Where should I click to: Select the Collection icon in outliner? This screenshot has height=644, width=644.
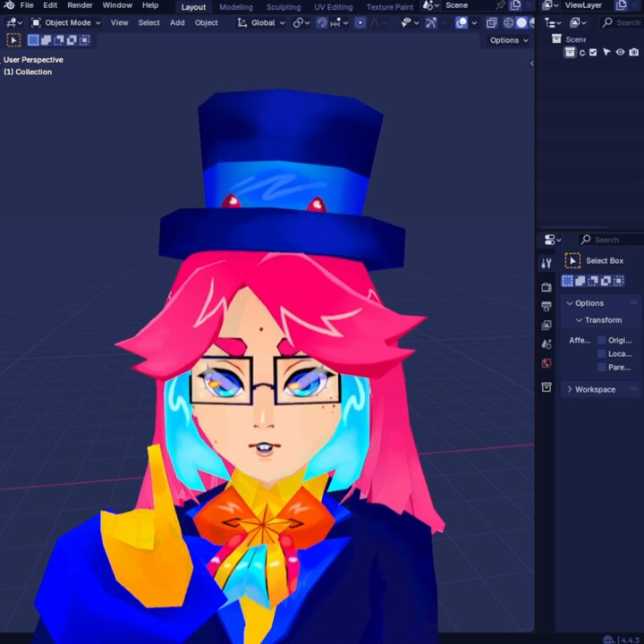(x=570, y=52)
